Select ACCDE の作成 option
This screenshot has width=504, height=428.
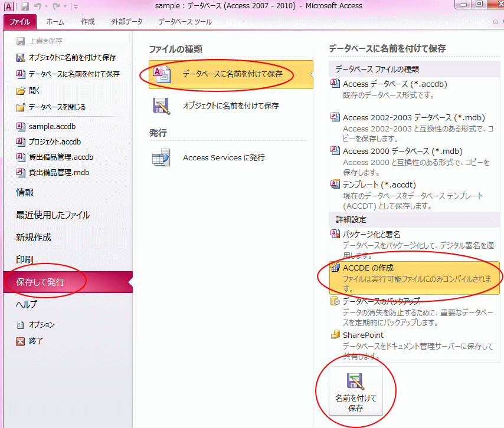[414, 278]
